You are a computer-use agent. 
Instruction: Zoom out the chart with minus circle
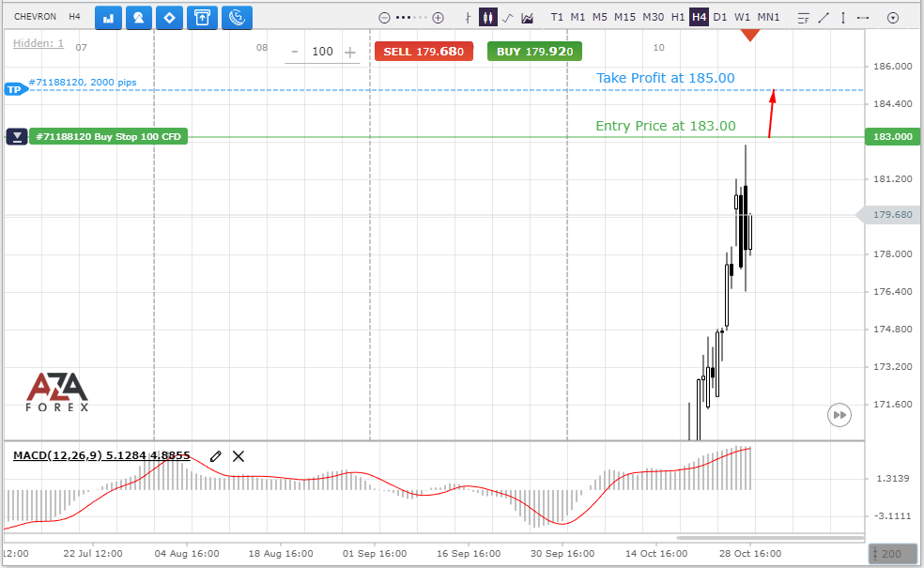pos(384,18)
